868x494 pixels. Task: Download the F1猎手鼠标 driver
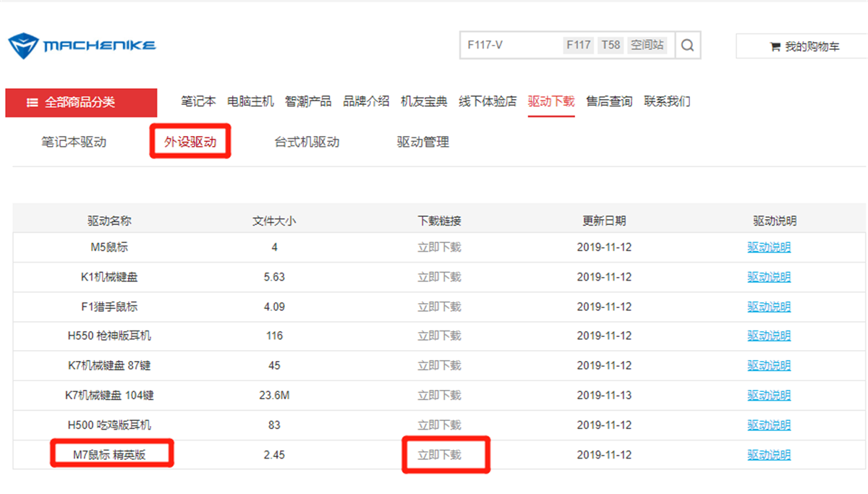(439, 307)
